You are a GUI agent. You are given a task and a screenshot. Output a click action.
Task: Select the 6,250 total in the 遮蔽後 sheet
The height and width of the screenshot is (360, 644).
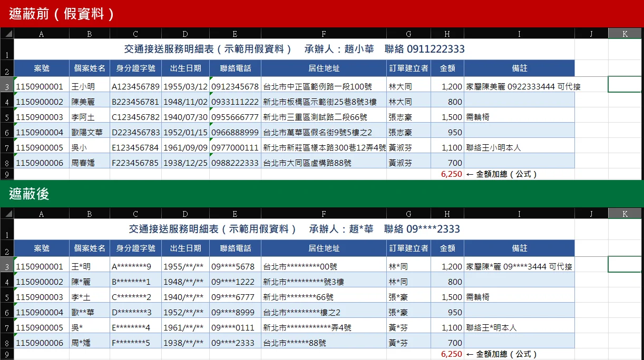447,354
